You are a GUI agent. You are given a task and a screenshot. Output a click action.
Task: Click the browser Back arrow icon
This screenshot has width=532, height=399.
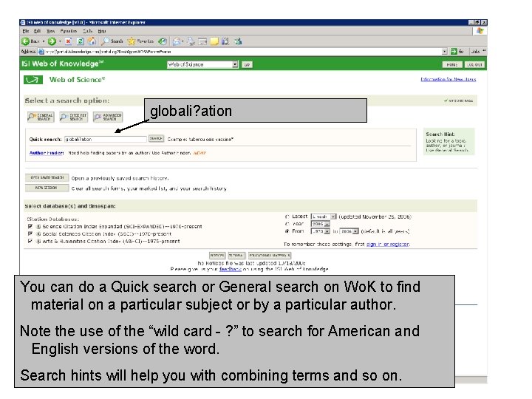tap(25, 41)
